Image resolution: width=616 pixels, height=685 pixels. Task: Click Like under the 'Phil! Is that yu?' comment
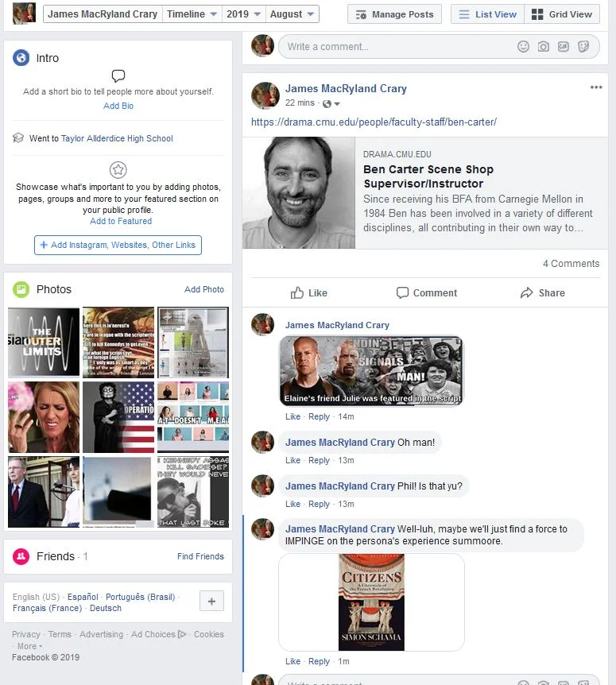[293, 504]
